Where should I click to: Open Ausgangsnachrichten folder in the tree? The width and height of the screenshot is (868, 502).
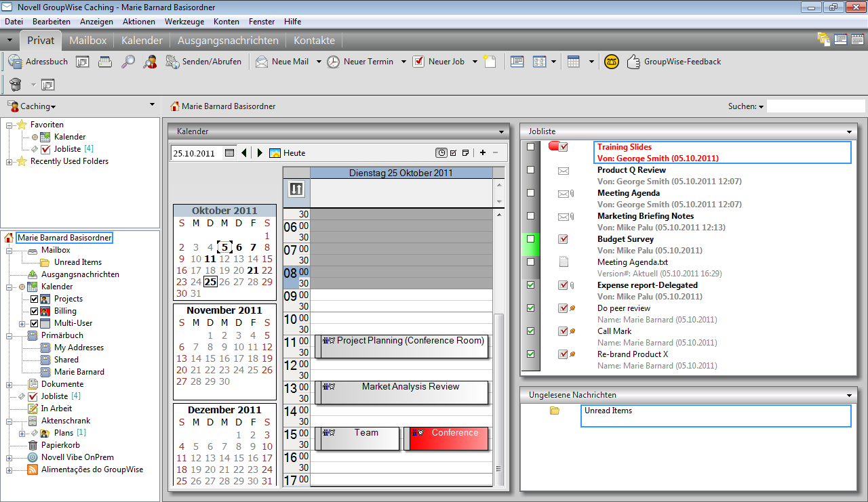tap(73, 274)
